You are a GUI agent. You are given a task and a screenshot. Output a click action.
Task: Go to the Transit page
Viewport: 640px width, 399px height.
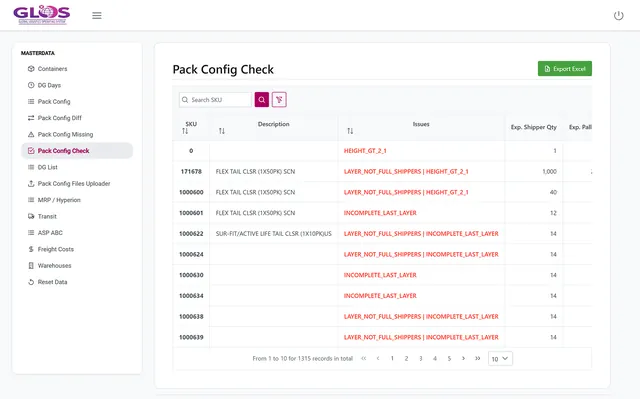47,216
